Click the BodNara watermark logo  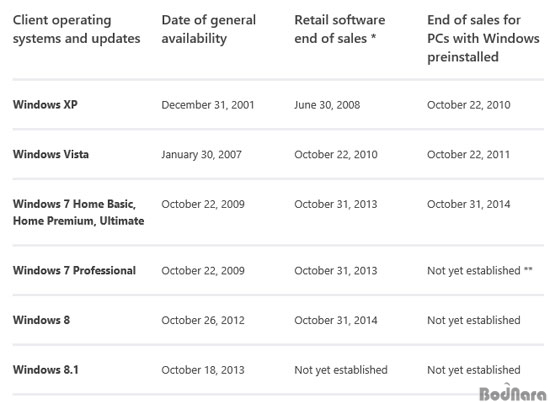point(512,392)
